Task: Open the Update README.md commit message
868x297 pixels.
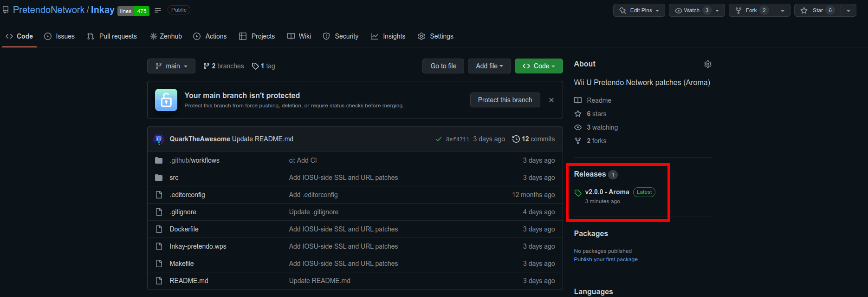Action: (263, 139)
